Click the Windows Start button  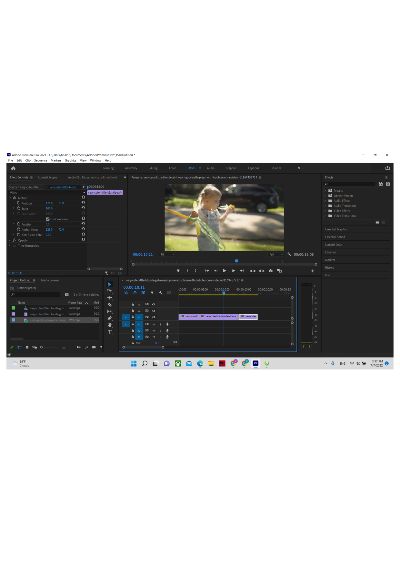click(134, 363)
